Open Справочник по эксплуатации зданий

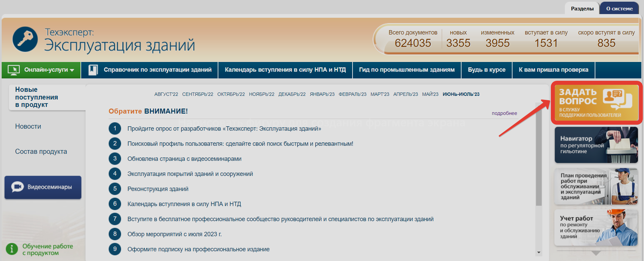click(x=150, y=70)
